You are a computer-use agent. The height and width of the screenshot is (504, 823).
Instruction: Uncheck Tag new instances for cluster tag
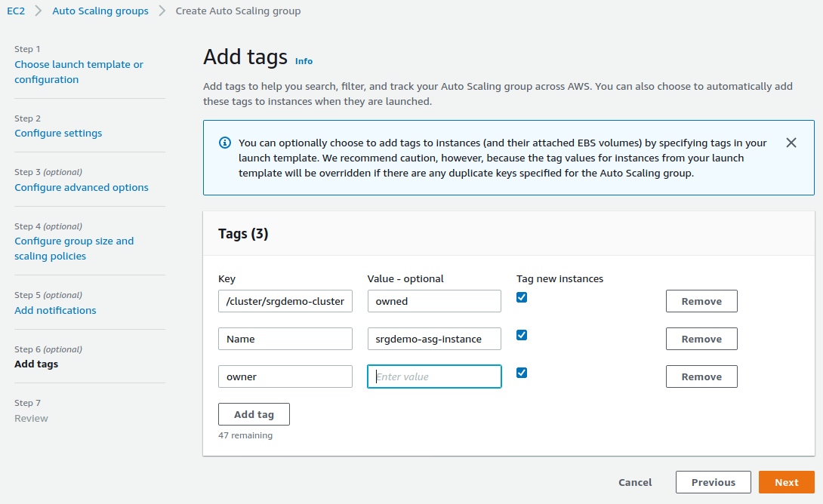coord(522,297)
